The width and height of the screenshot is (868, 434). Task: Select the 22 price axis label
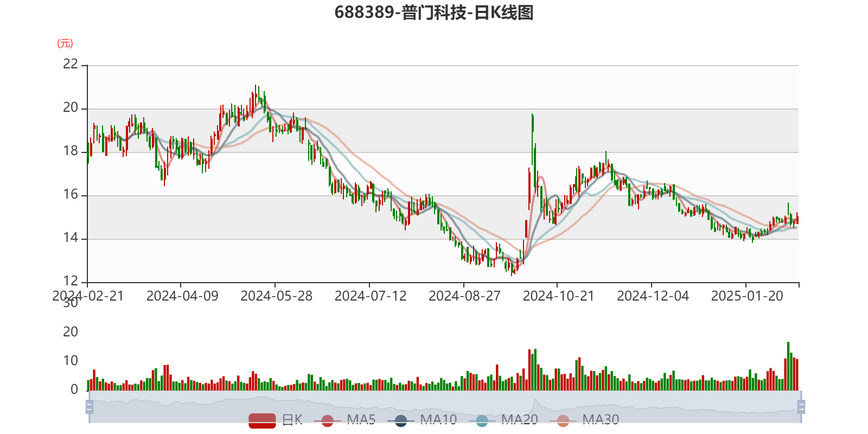71,64
